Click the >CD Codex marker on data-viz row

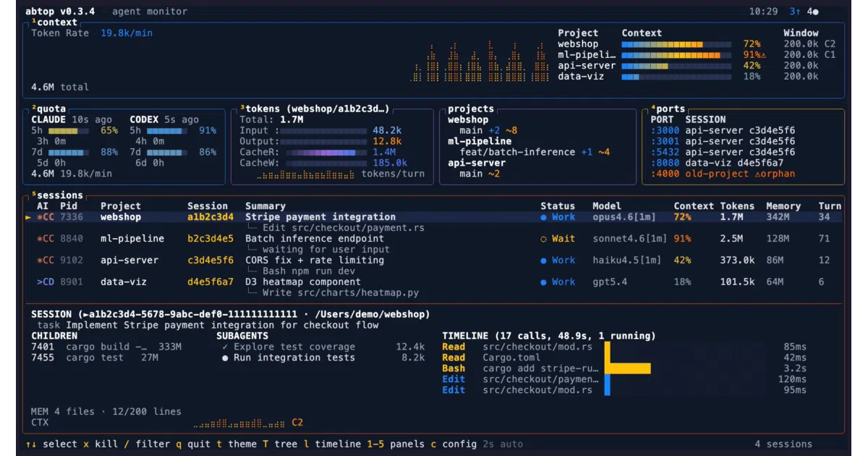[46, 282]
